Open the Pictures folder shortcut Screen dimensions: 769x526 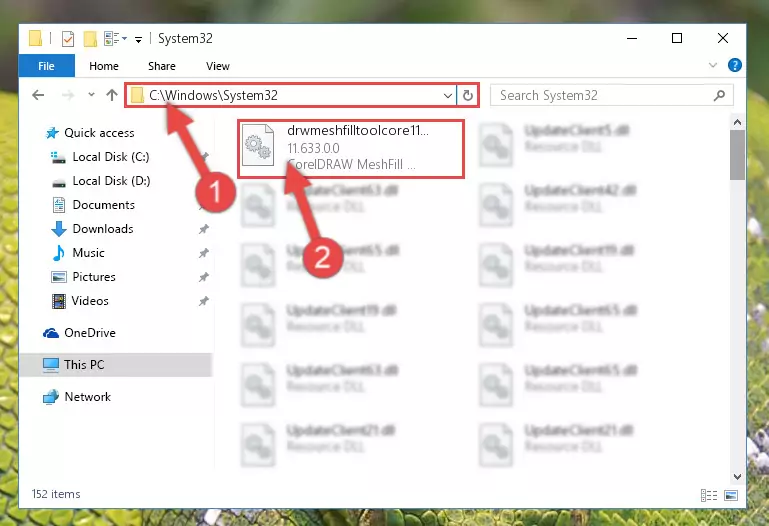(94, 277)
